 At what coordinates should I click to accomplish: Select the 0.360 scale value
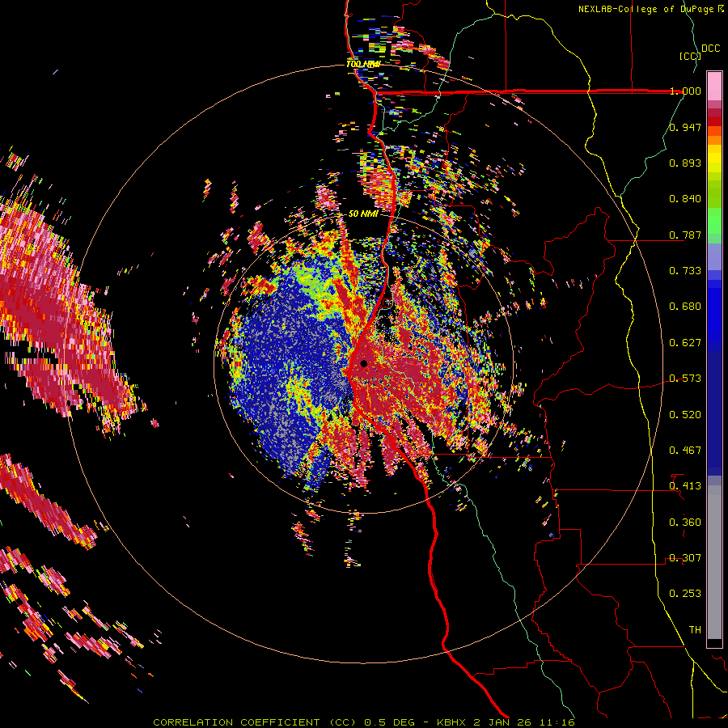click(685, 523)
